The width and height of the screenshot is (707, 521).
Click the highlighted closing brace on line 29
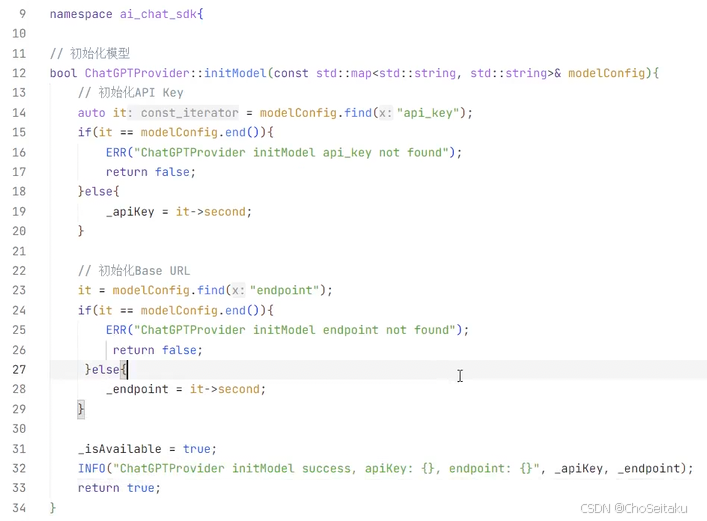point(81,409)
